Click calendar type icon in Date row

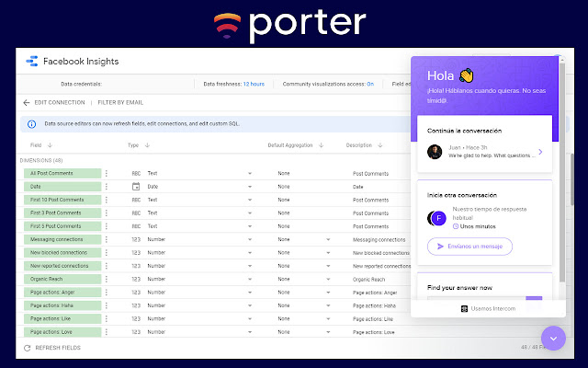pyautogui.click(x=136, y=186)
